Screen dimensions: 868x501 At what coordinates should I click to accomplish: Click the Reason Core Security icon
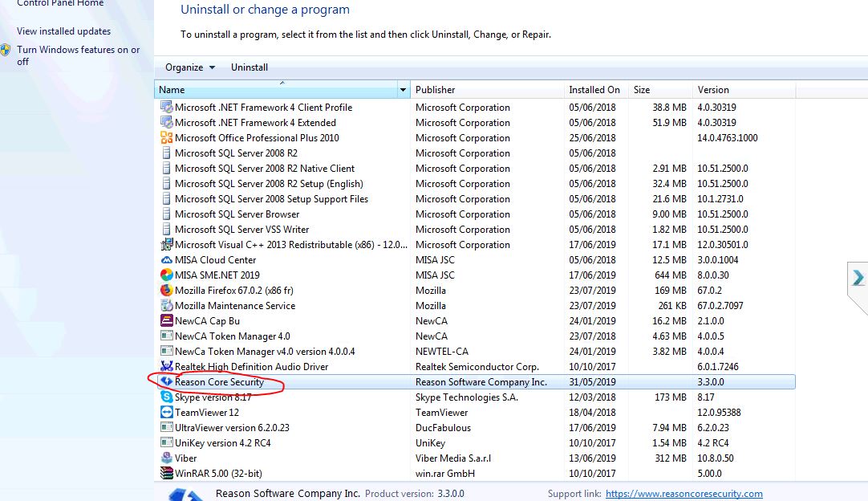click(166, 381)
